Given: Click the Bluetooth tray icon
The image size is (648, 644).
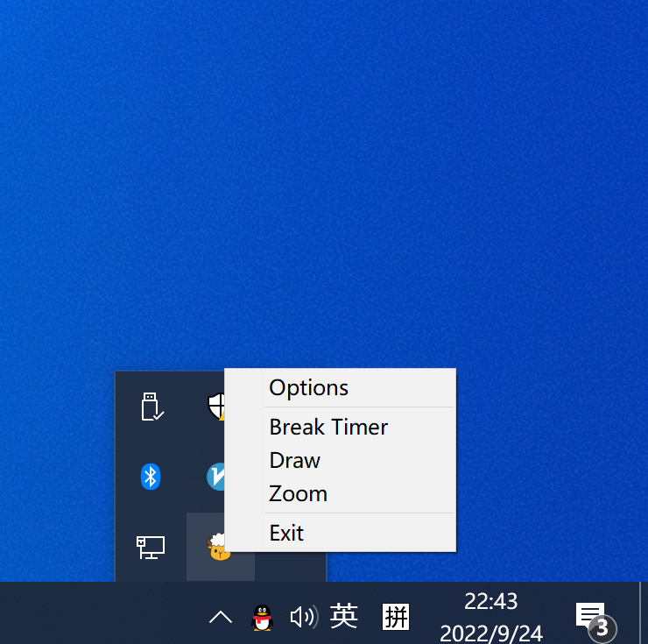Looking at the screenshot, I should [151, 477].
